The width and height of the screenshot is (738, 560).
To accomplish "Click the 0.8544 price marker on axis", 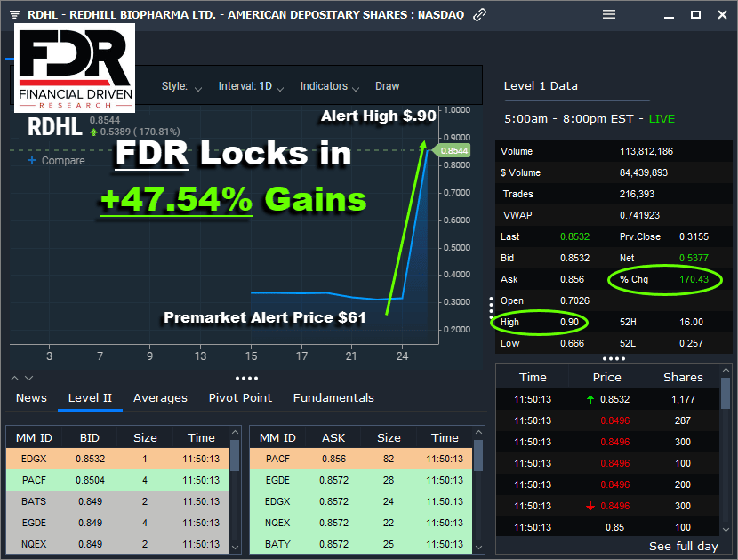I will (452, 150).
